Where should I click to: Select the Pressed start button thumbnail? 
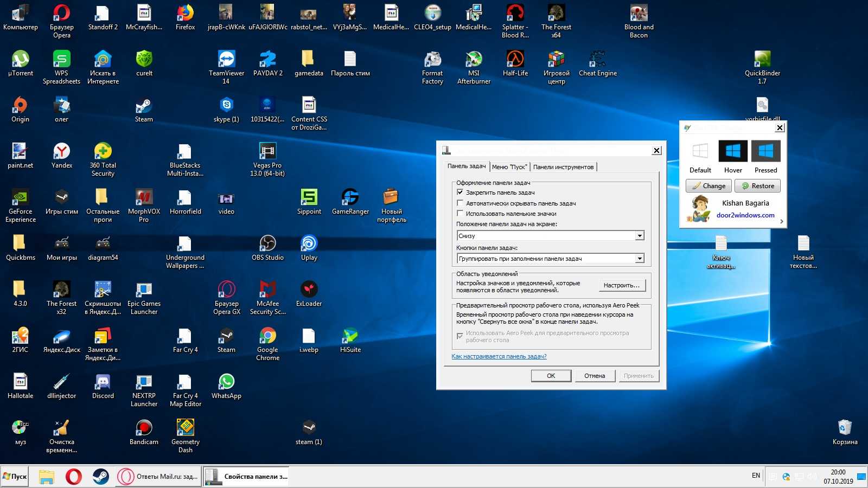(766, 151)
